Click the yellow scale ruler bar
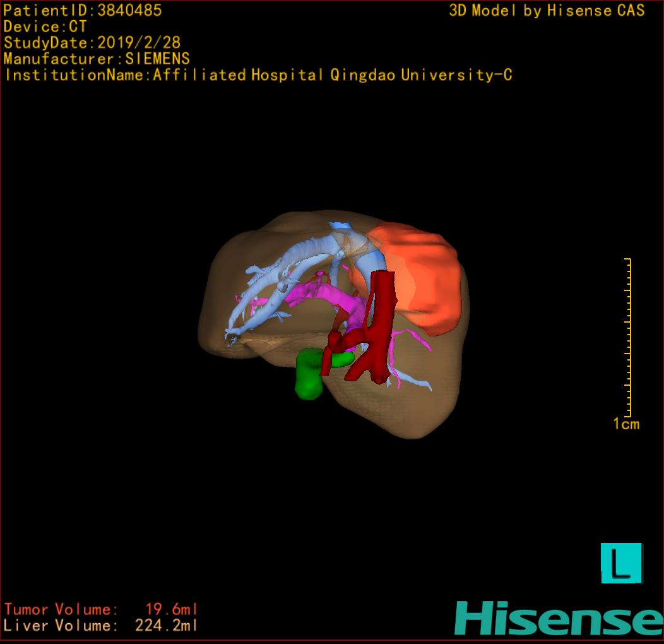Screen dimensions: 664x644 tap(629, 337)
